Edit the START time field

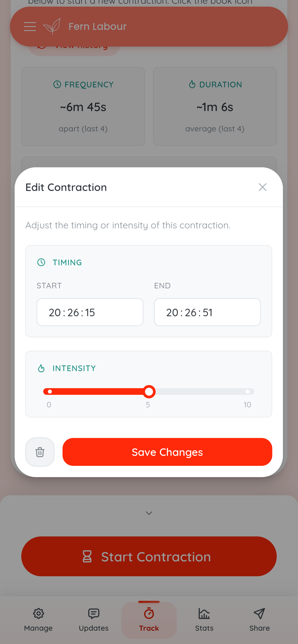point(90,312)
